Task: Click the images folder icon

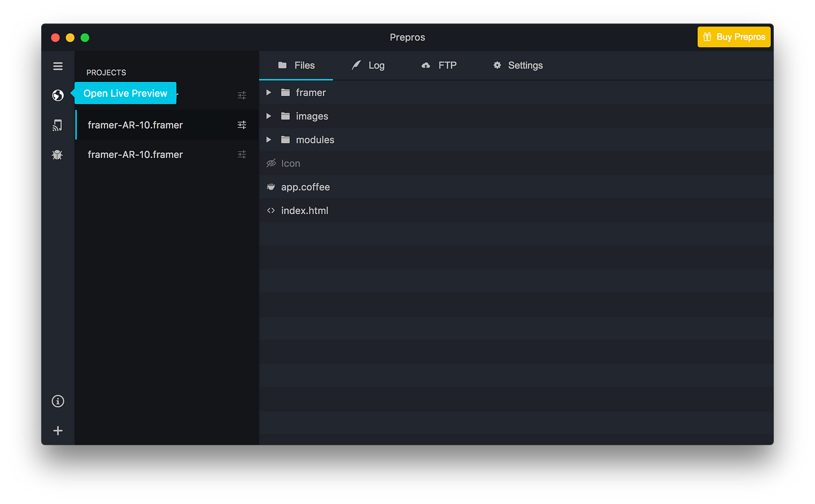Action: (x=285, y=116)
